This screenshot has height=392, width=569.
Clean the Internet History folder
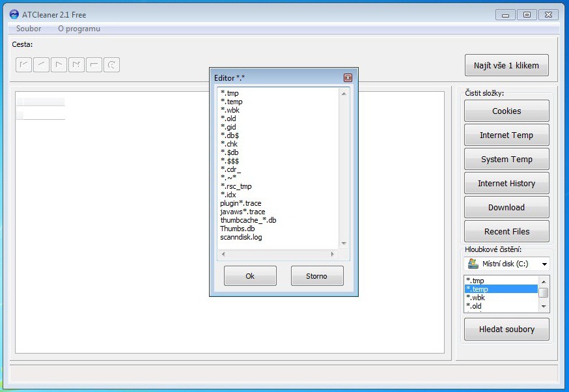507,183
